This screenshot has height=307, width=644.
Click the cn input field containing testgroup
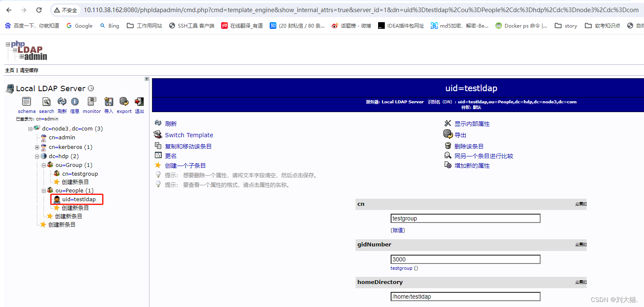click(x=465, y=218)
